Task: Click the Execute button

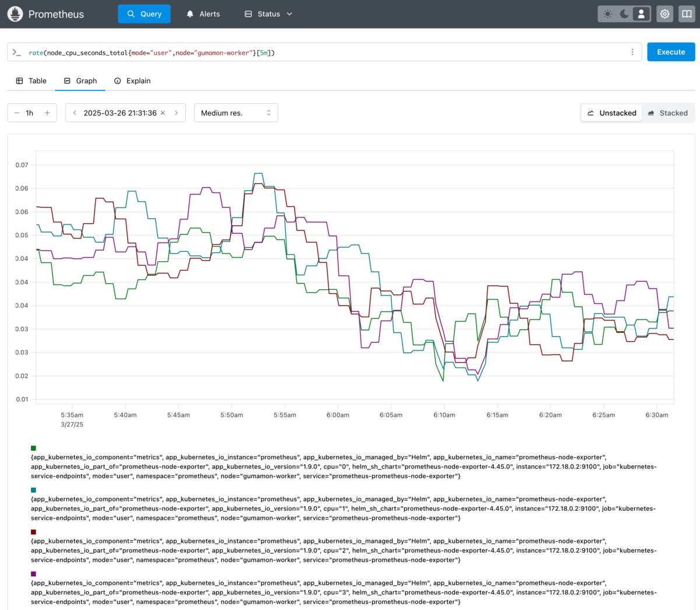Action: pos(671,52)
